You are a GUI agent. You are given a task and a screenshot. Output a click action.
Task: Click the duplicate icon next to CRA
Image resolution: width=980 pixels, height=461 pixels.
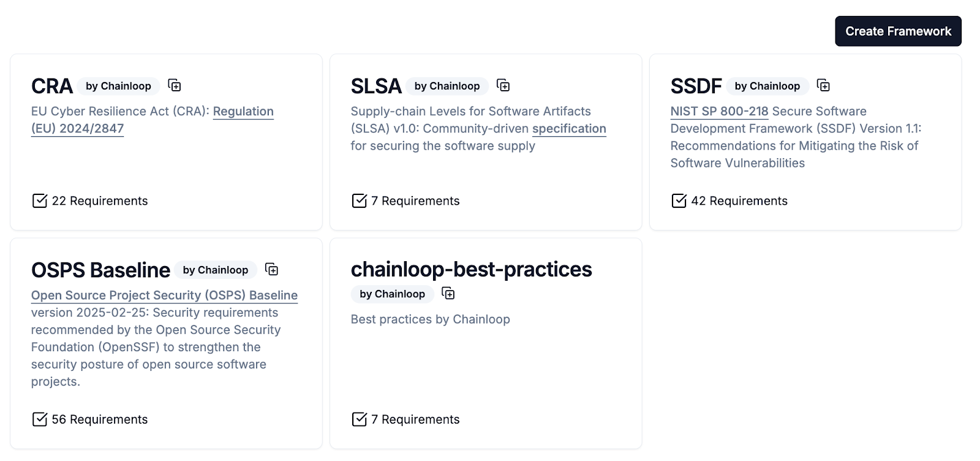coord(175,86)
